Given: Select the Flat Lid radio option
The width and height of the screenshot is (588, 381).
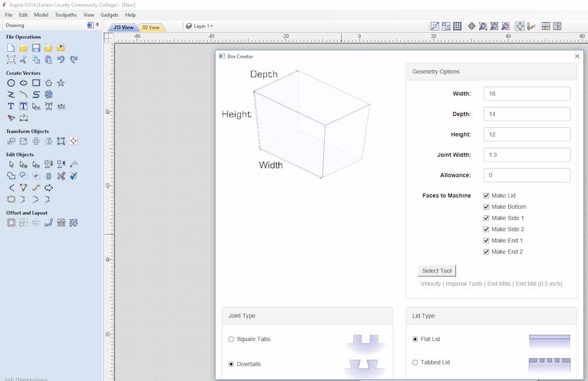Looking at the screenshot, I should point(415,339).
